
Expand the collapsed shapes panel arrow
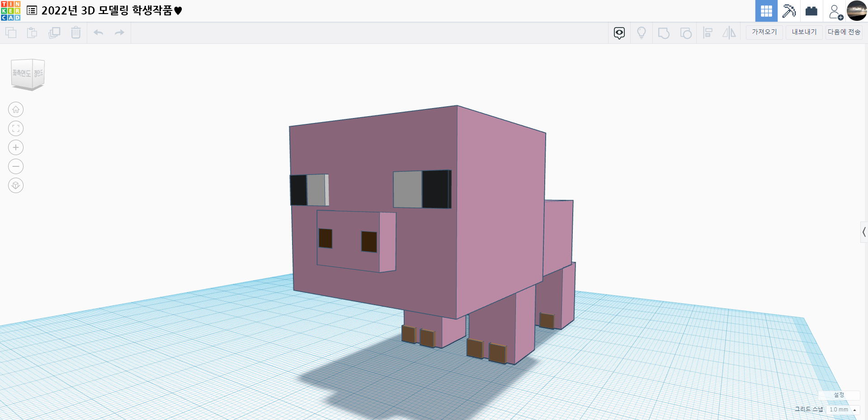[864, 232]
